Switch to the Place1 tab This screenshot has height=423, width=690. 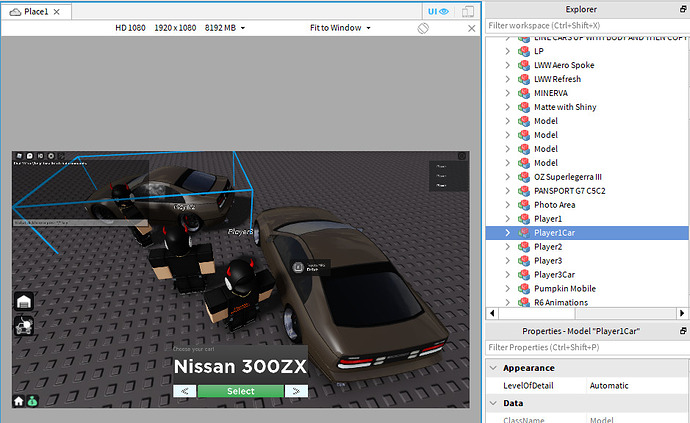[x=35, y=12]
